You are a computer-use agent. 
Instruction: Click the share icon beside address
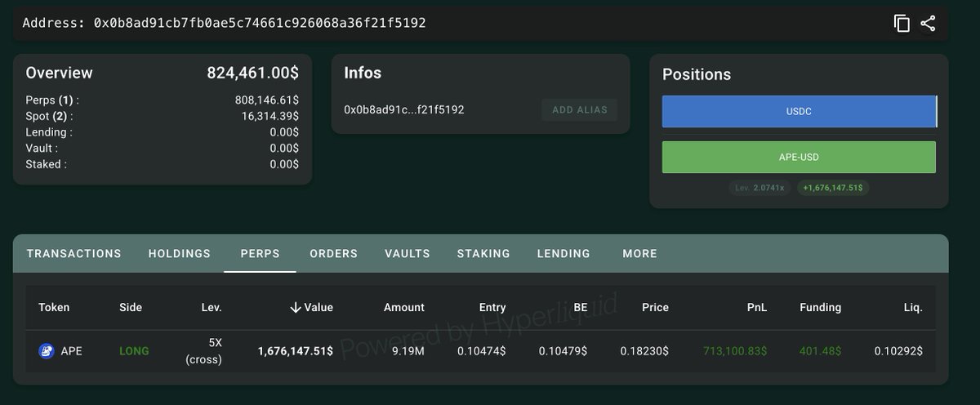click(x=928, y=23)
